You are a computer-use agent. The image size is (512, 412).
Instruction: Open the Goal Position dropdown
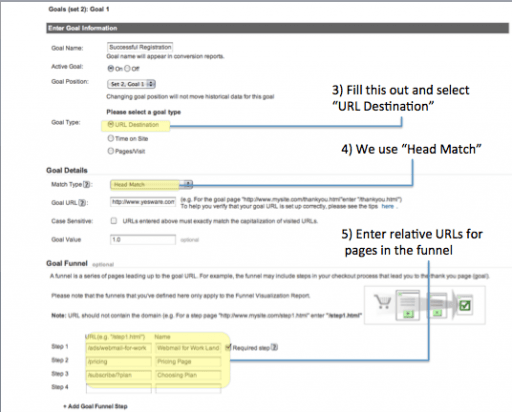(x=132, y=84)
